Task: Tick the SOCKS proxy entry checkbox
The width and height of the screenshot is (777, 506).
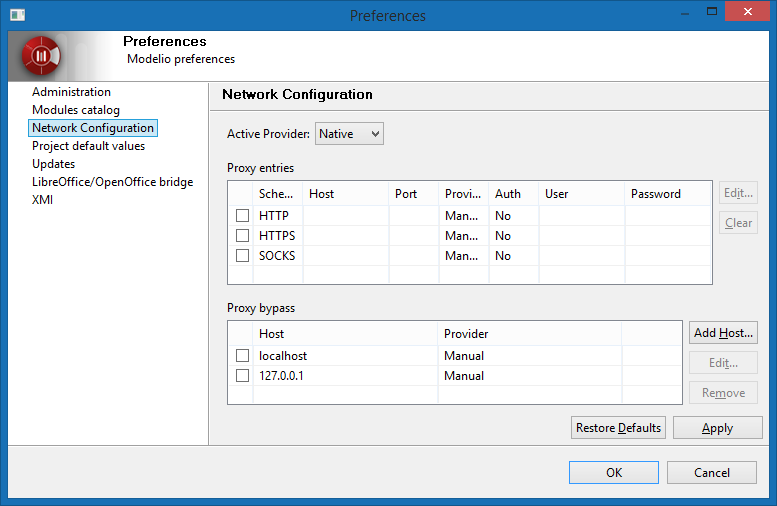Action: (x=243, y=256)
